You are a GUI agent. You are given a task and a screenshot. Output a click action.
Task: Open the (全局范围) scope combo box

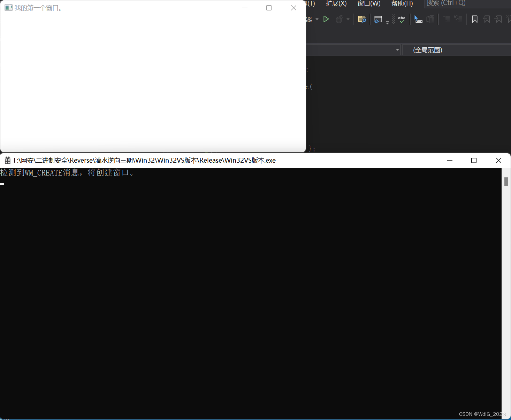(x=457, y=50)
